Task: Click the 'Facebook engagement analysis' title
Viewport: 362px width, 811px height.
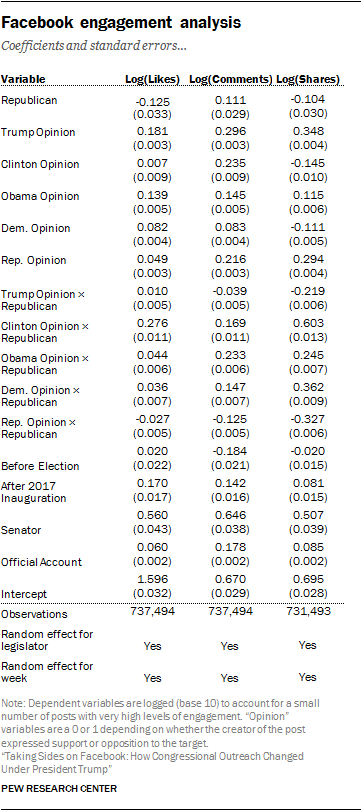Action: click(122, 23)
